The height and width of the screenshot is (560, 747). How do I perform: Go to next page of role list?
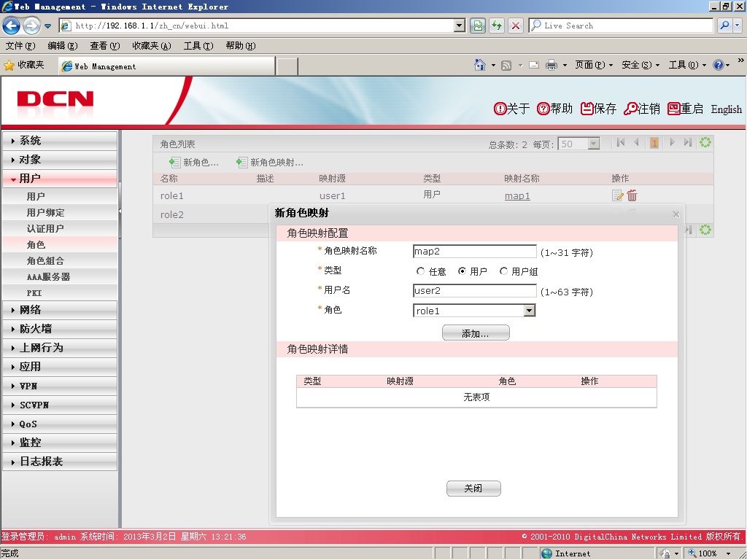[672, 142]
